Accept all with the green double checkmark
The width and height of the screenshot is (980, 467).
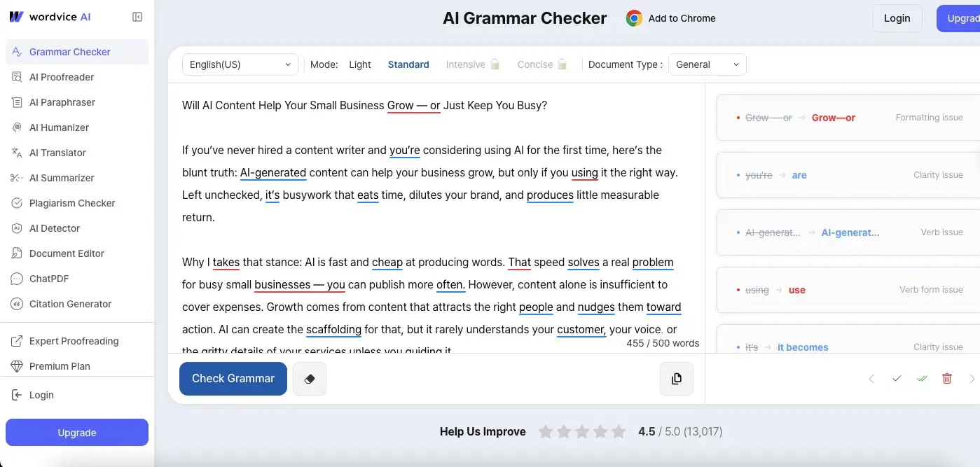(x=922, y=379)
